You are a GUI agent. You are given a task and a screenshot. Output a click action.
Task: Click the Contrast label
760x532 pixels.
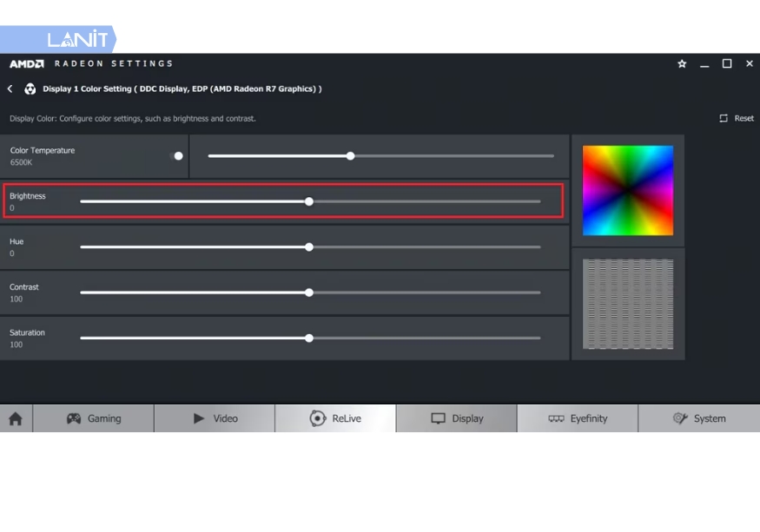click(x=24, y=287)
